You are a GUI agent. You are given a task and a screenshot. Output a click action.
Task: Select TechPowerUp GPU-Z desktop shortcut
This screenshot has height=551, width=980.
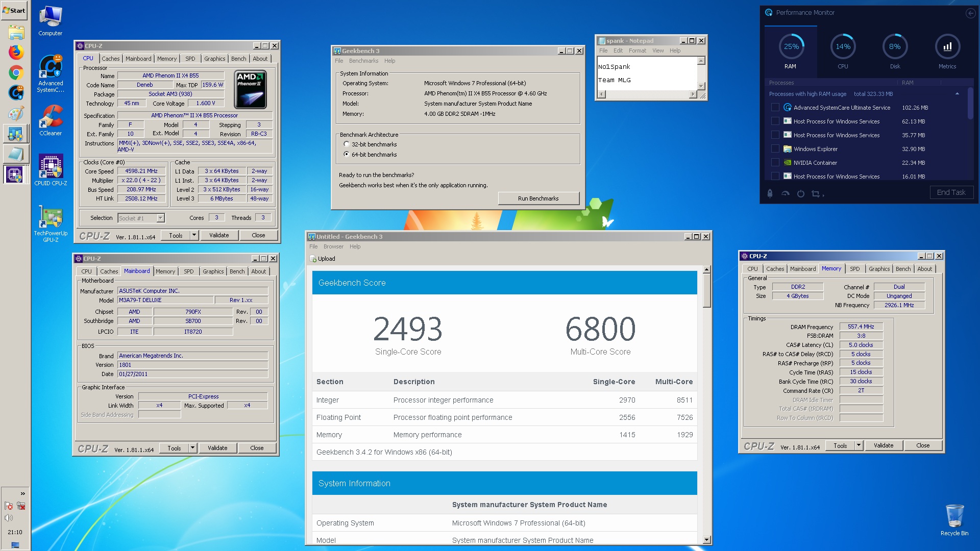[x=51, y=224]
